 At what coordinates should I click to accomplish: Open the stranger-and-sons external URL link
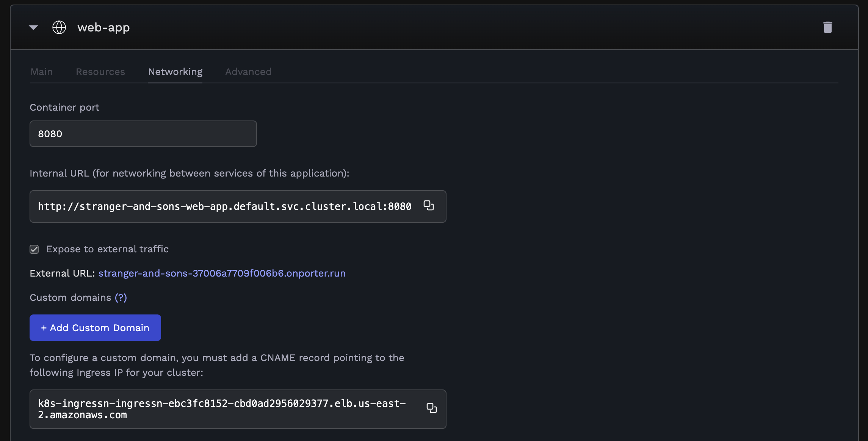point(222,273)
